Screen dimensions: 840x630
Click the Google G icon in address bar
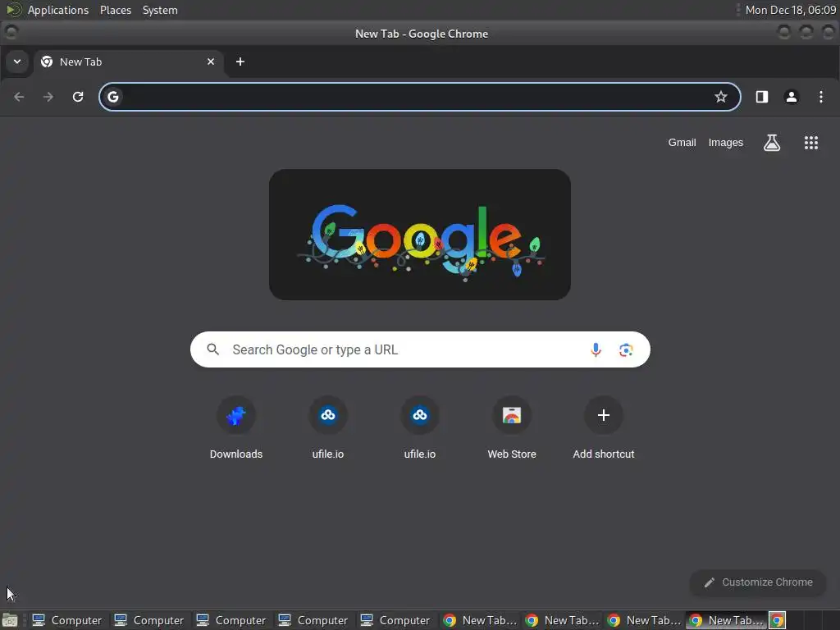pos(113,97)
